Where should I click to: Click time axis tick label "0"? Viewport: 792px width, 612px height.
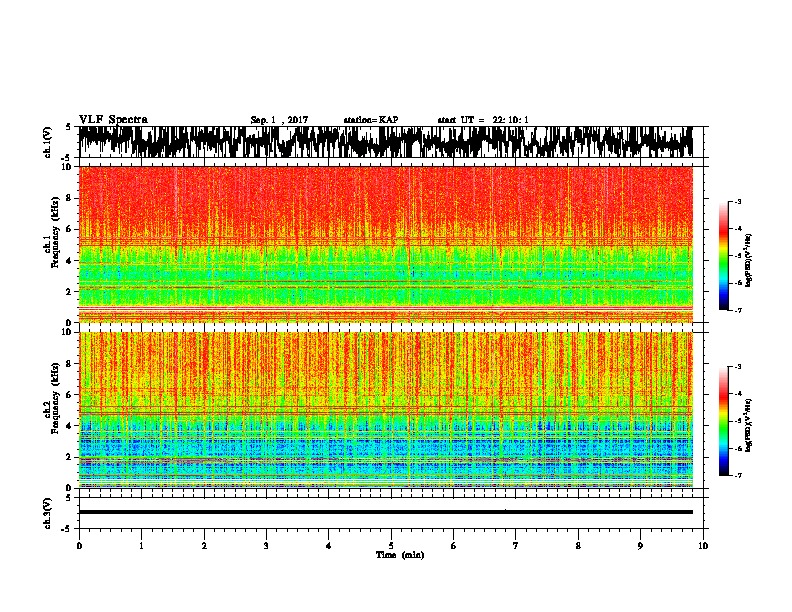pos(79,546)
